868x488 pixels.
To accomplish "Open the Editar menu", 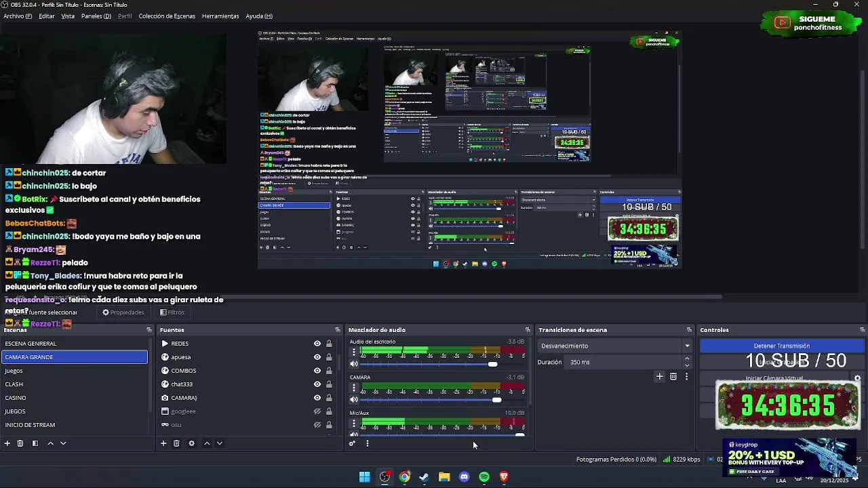I will tap(47, 16).
